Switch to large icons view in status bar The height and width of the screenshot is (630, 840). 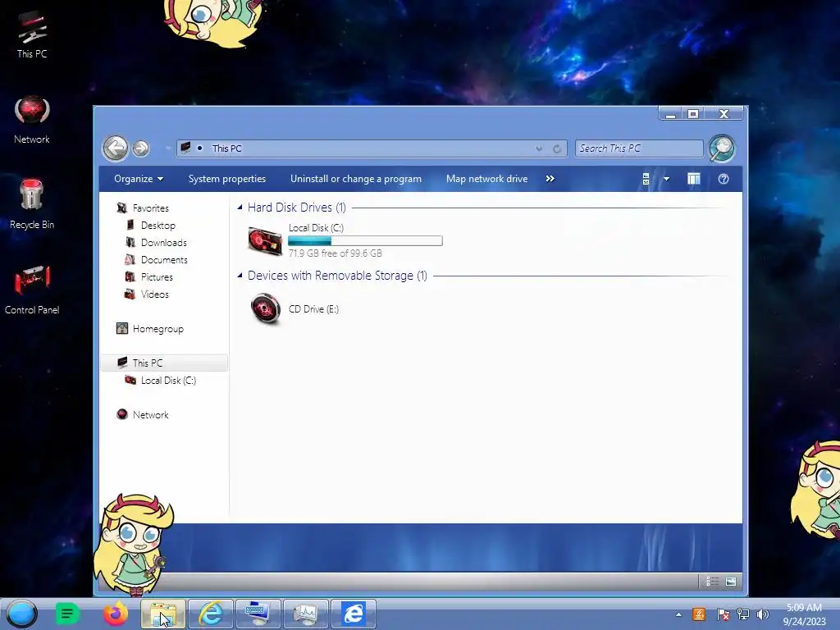pyautogui.click(x=731, y=582)
